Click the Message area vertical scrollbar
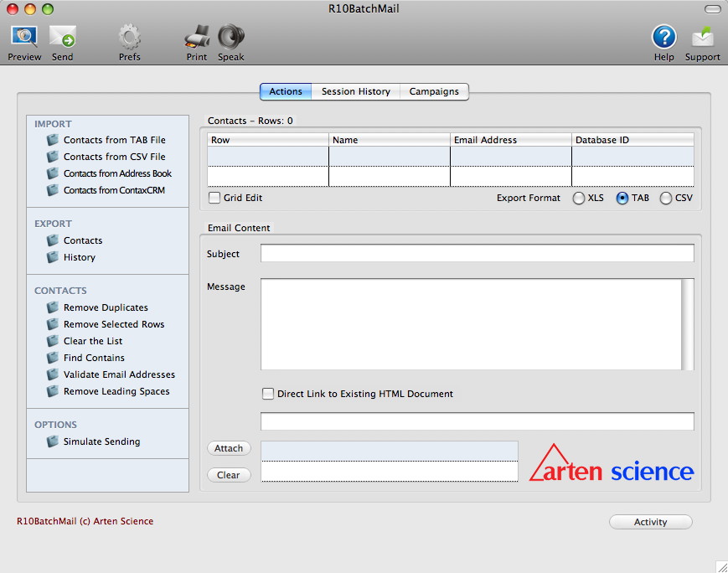Viewport: 728px width, 573px height. click(688, 324)
